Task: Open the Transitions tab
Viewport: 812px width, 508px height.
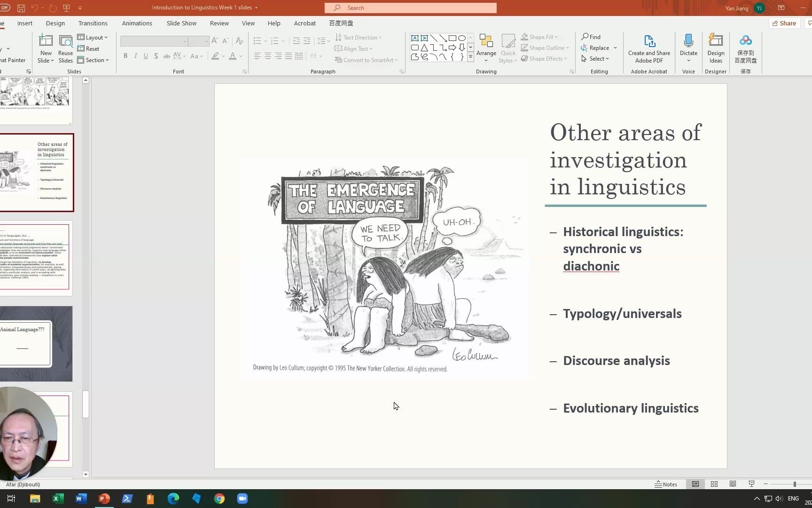Action: tap(93, 23)
